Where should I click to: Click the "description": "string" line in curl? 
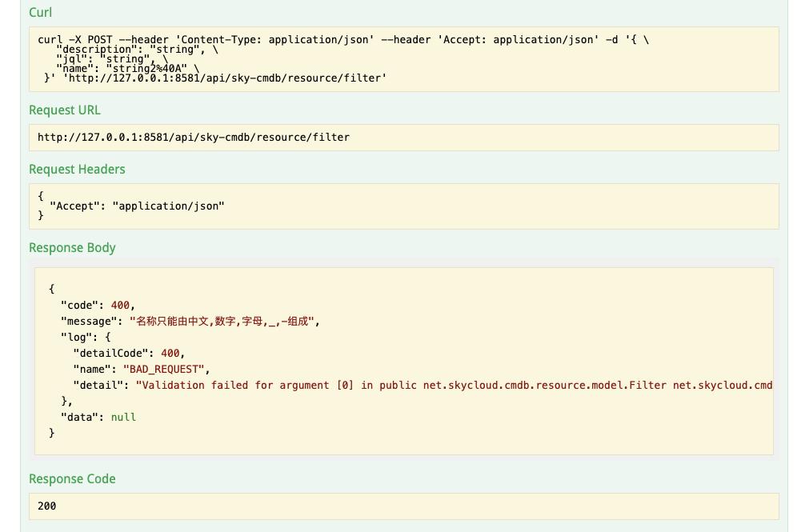click(x=137, y=50)
